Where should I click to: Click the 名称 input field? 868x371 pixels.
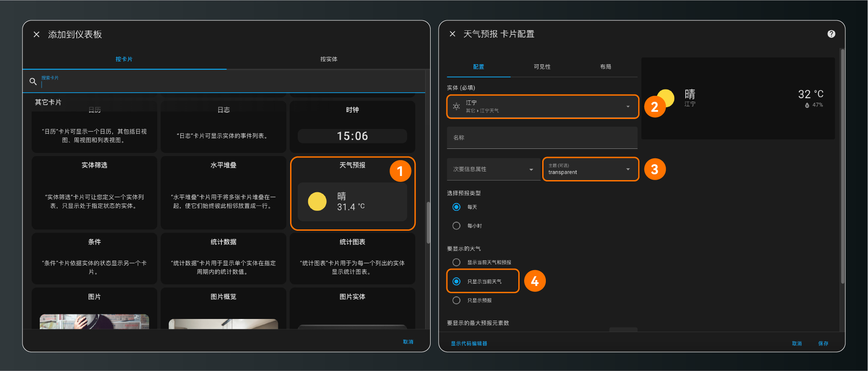542,138
